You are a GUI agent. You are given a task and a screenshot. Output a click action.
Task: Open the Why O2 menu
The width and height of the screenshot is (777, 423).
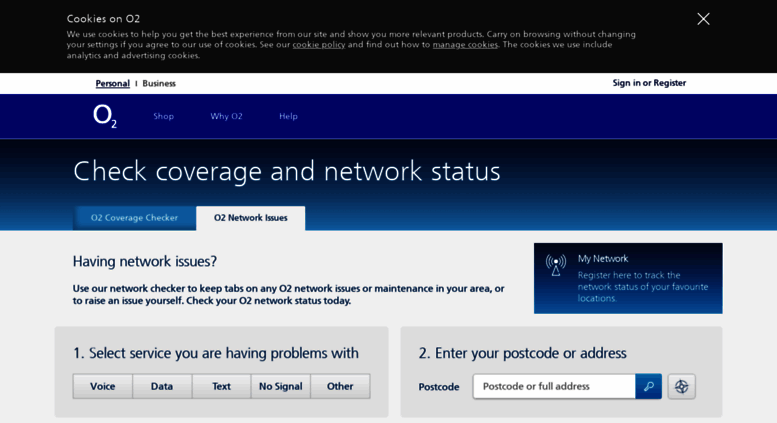click(x=226, y=116)
